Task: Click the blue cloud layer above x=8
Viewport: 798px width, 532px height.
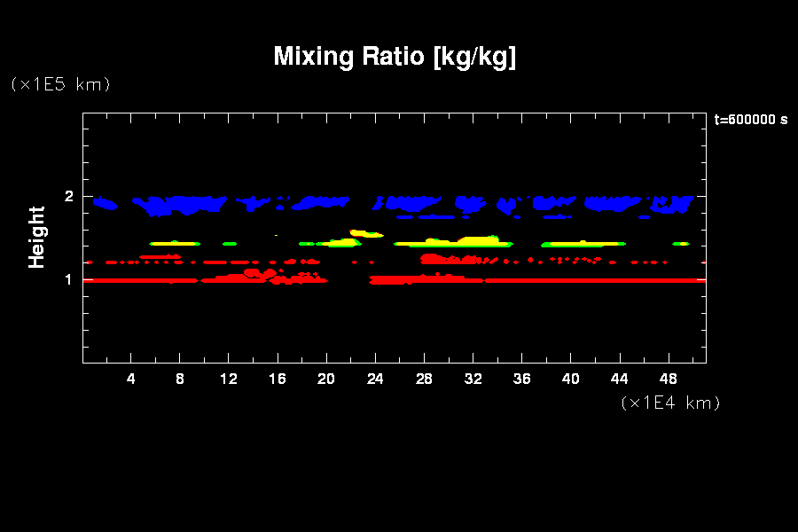Action: [x=182, y=203]
